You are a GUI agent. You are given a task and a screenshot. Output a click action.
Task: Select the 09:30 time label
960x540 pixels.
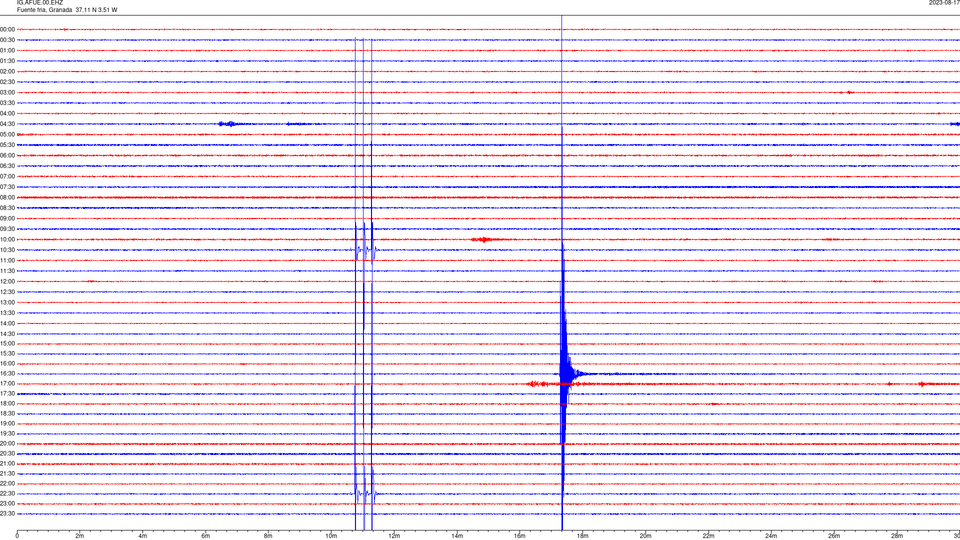(x=7, y=229)
